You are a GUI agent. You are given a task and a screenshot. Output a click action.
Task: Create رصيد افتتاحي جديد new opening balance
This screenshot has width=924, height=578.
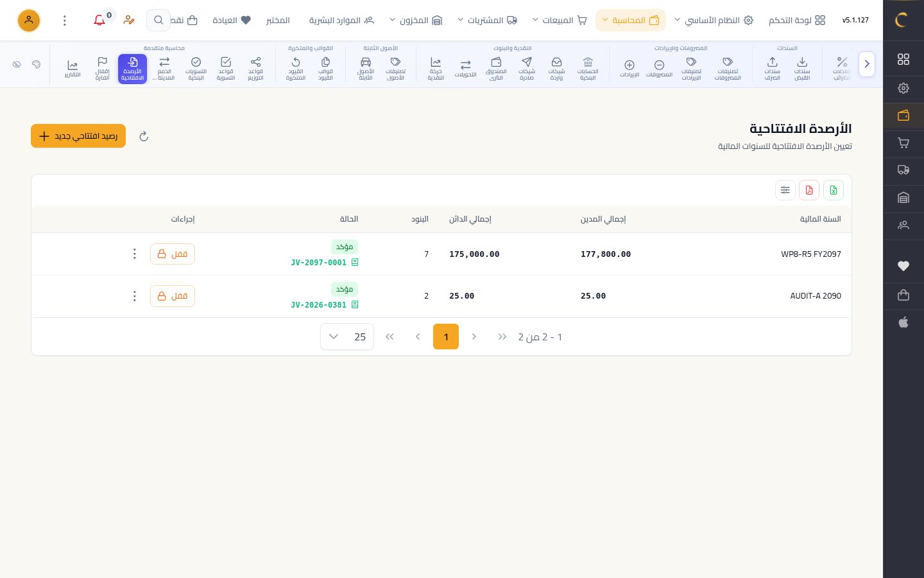[78, 136]
